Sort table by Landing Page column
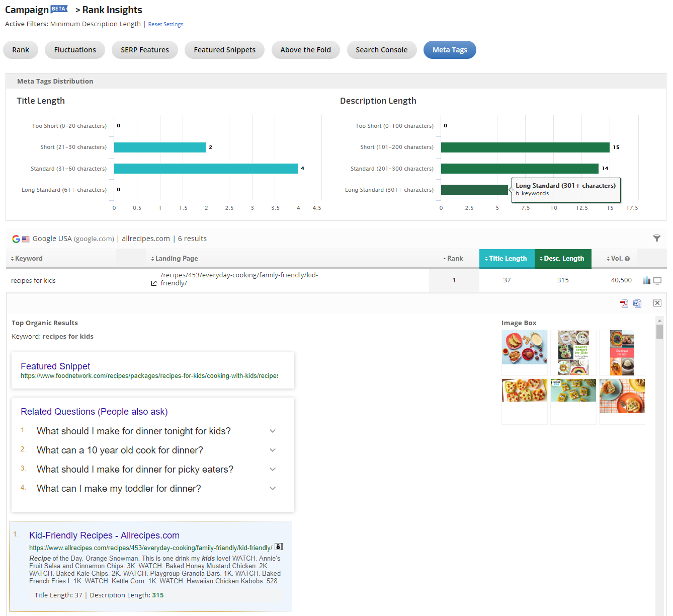The width and height of the screenshot is (673, 616). pos(174,259)
